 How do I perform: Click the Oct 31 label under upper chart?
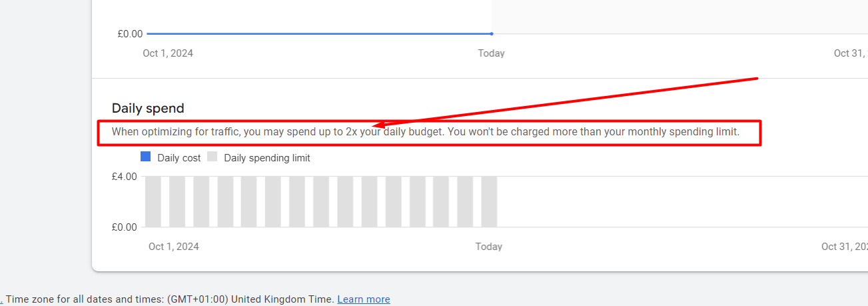tap(850, 53)
